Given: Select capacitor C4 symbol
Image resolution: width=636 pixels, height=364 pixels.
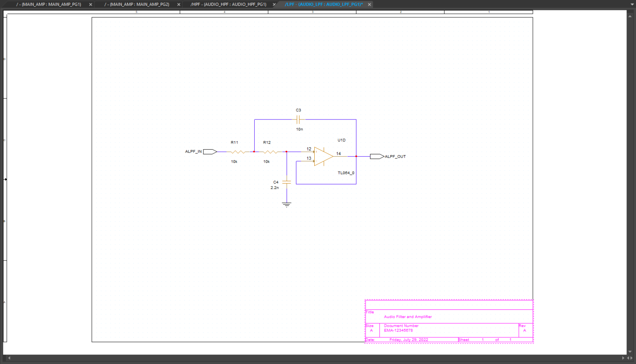Looking at the screenshot, I should click(x=287, y=182).
